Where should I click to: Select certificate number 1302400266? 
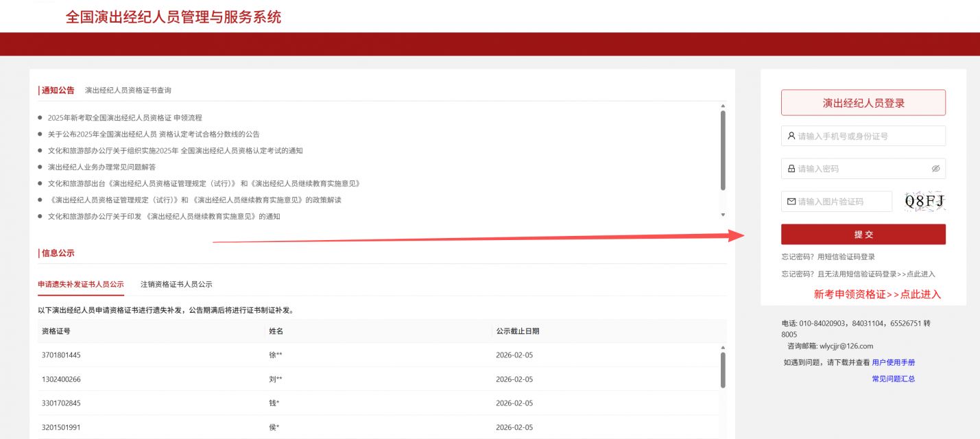coord(61,379)
